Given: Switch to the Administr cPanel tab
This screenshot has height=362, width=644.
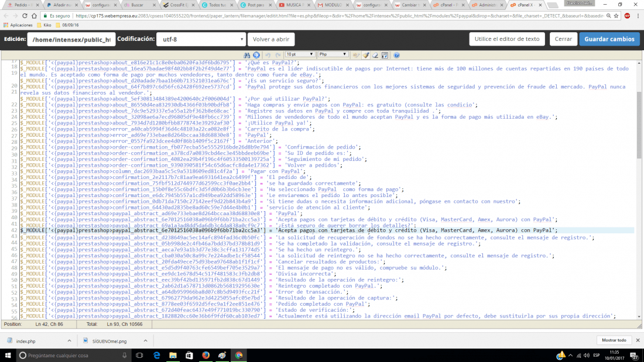Looking at the screenshot, I should tap(487, 5).
